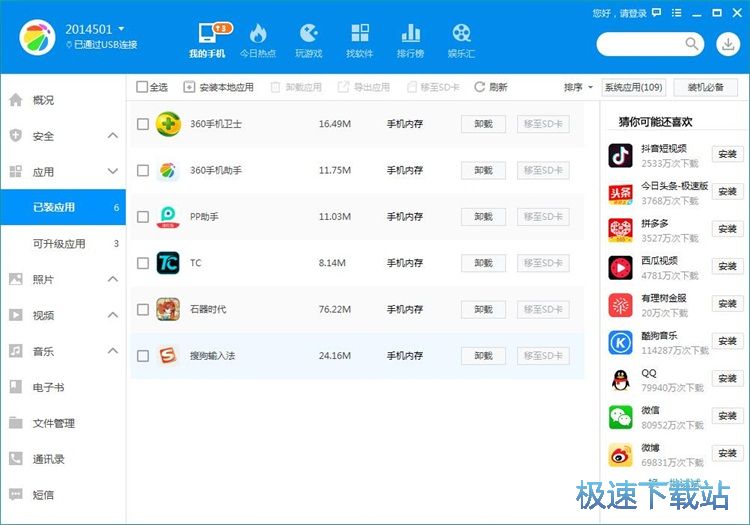
Task: Open 电子书 in the sidebar
Action: pos(63,387)
